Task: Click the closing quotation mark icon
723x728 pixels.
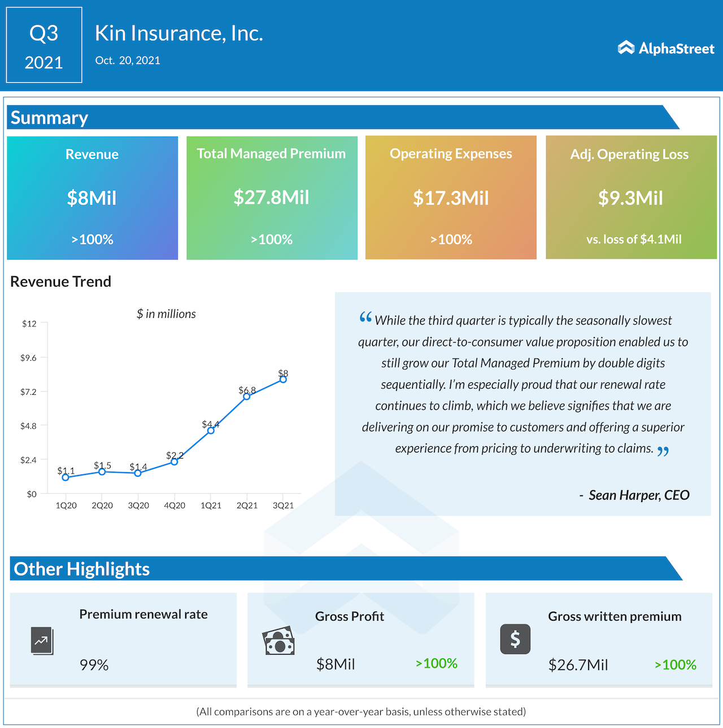Action: [663, 451]
